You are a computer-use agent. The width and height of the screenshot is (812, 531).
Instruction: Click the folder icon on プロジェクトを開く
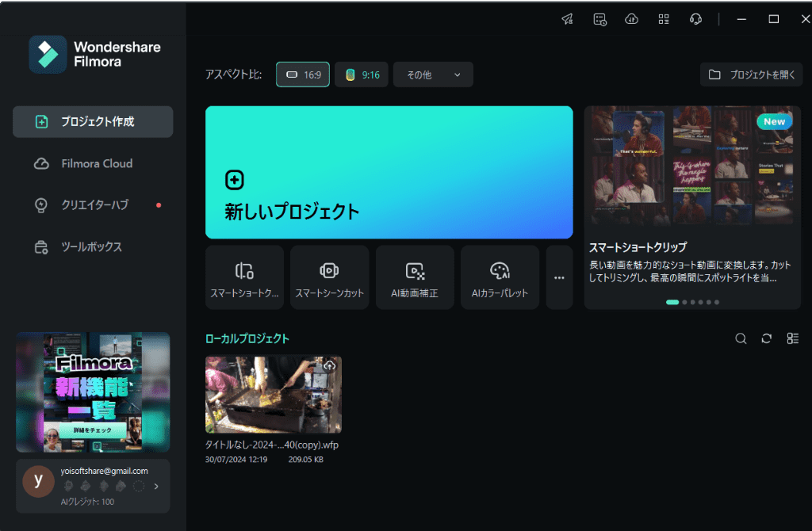pos(714,74)
